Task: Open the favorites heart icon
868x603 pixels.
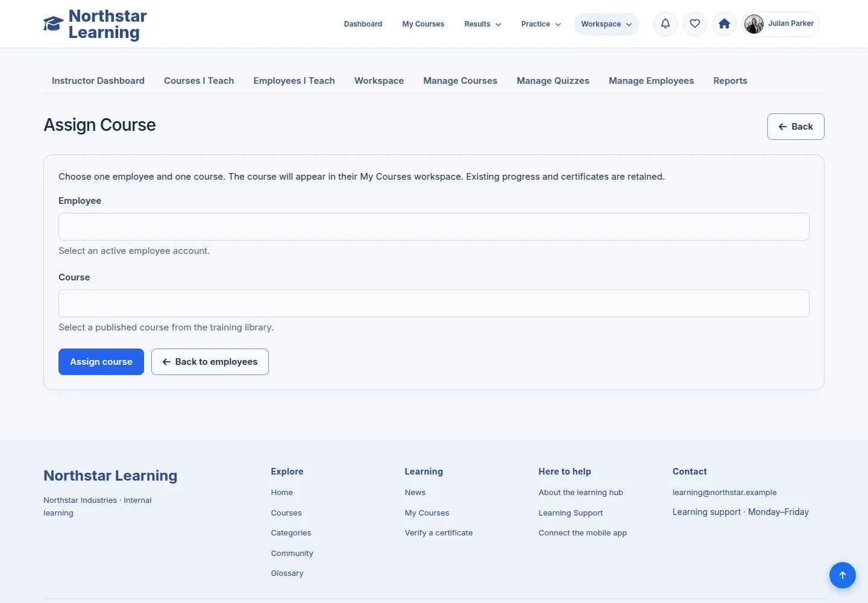Action: (695, 24)
